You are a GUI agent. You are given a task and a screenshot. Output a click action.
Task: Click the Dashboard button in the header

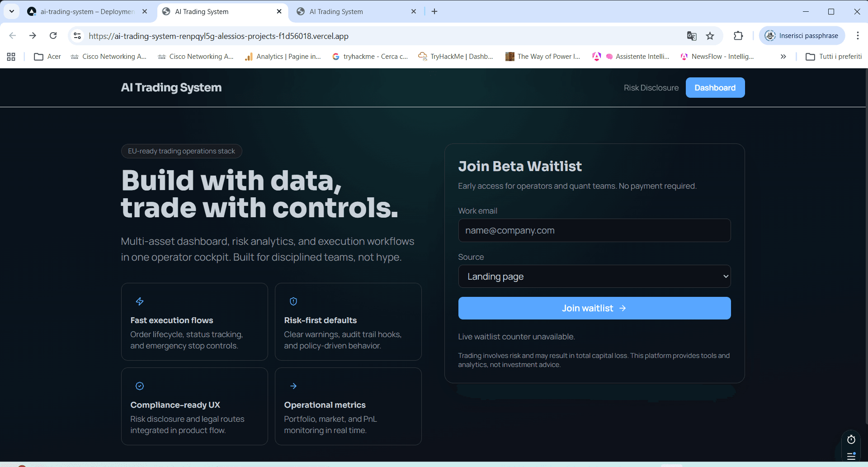pyautogui.click(x=715, y=87)
